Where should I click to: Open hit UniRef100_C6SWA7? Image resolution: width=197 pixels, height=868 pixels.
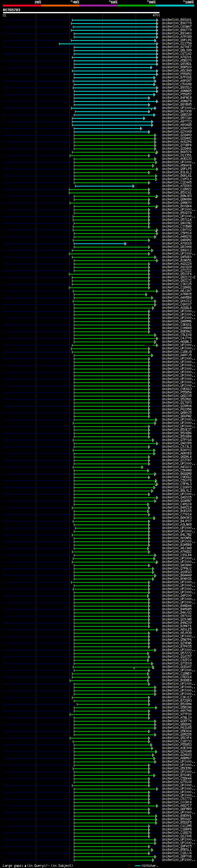176,26
